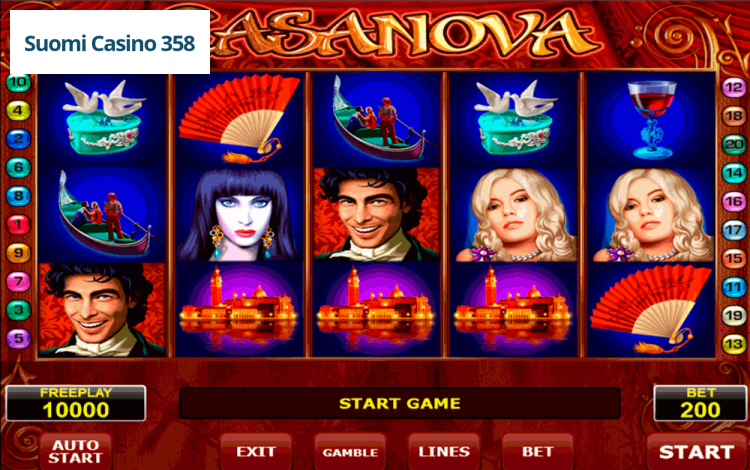Click the dark-haired woman symbol
Viewport: 750px width, 470px height.
point(239,215)
